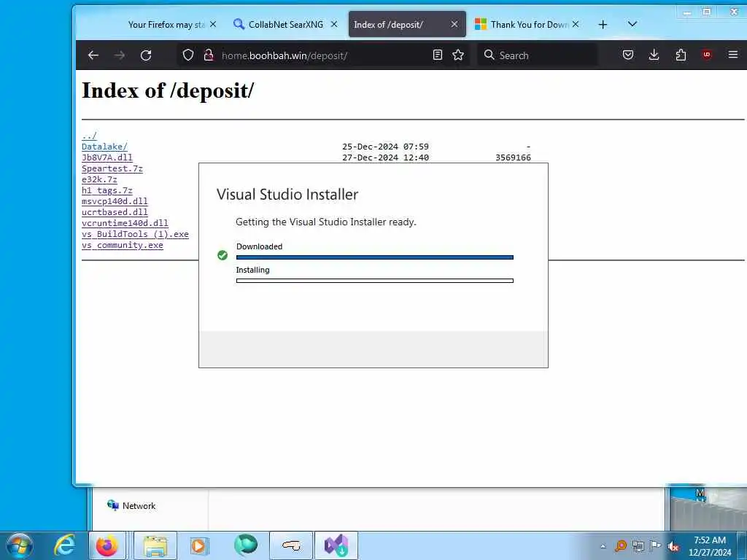The width and height of the screenshot is (747, 560).
Task: Download vs_BuildTools (1).exe link
Action: (x=135, y=234)
